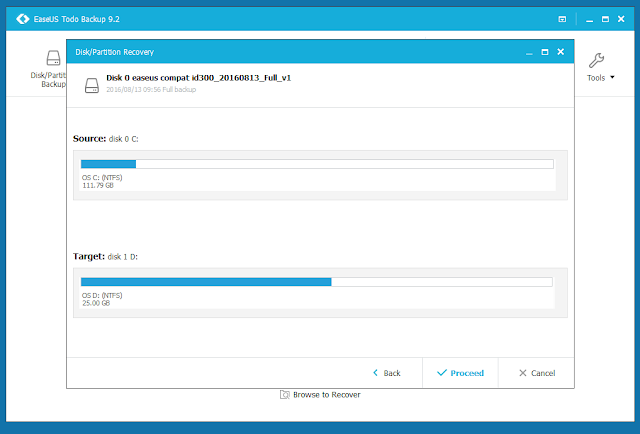Click the 'Source: disk 0 C:' heading
Viewport: 640px width, 434px height.
click(106, 139)
